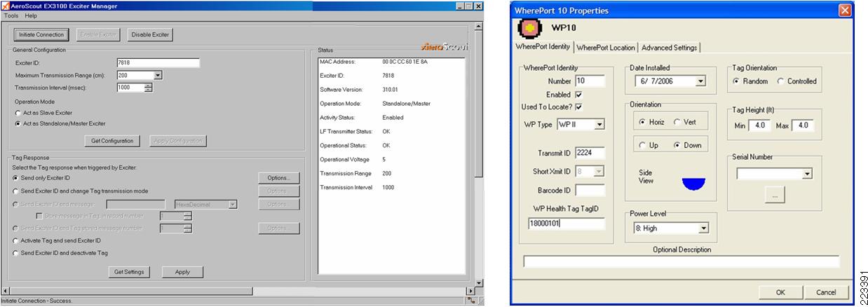
Task: Click the Exciter Manager horizontal scrollbar
Action: point(238,291)
